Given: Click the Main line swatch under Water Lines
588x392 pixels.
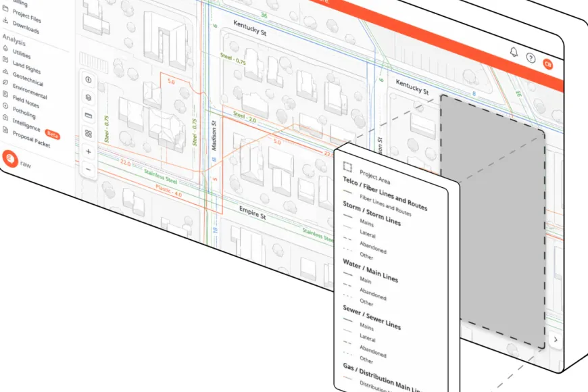Looking at the screenshot, I should pos(347,274).
